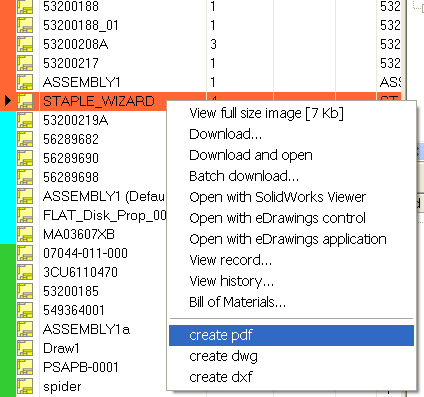Image resolution: width=424 pixels, height=397 pixels.
Task: Click quantity cell 1 in 53200188_01 row
Action: (x=240, y=25)
